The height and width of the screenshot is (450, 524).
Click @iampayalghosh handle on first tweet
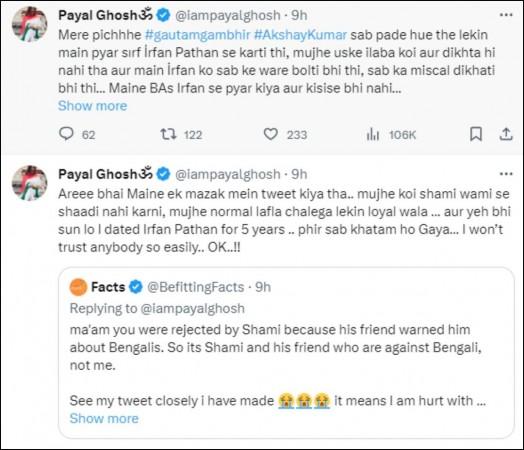[x=228, y=15]
